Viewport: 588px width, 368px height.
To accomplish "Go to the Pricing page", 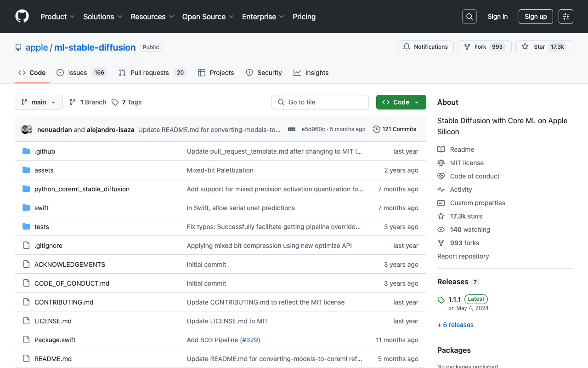I will pos(304,17).
